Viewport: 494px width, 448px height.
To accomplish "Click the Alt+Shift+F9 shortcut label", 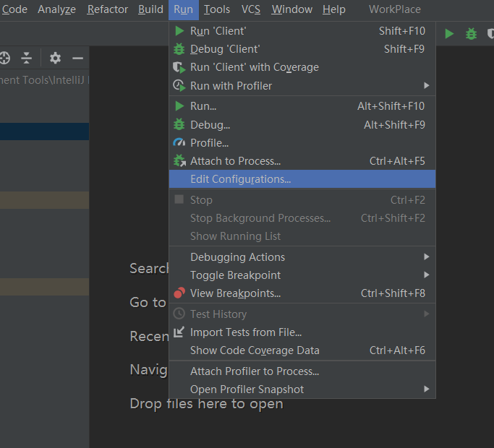I will coord(394,125).
